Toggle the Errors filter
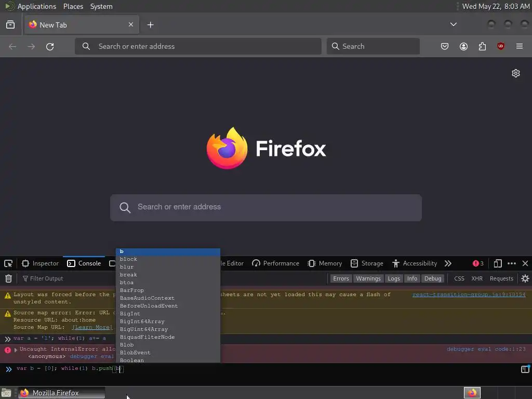532x399 pixels. (341, 278)
